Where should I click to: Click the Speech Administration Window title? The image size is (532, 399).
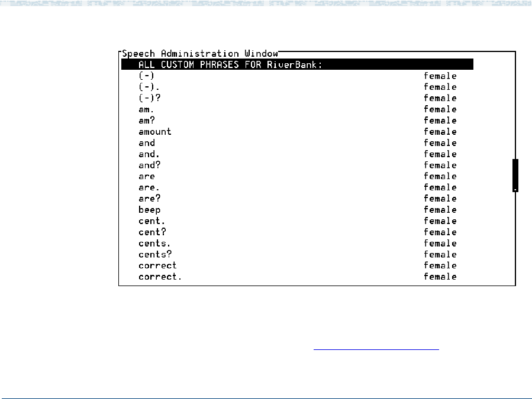[x=200, y=54]
